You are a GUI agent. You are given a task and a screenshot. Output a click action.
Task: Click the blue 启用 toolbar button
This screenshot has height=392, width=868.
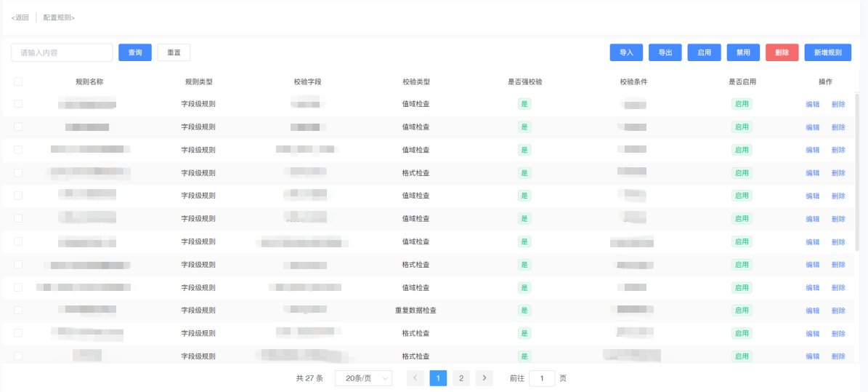point(704,52)
